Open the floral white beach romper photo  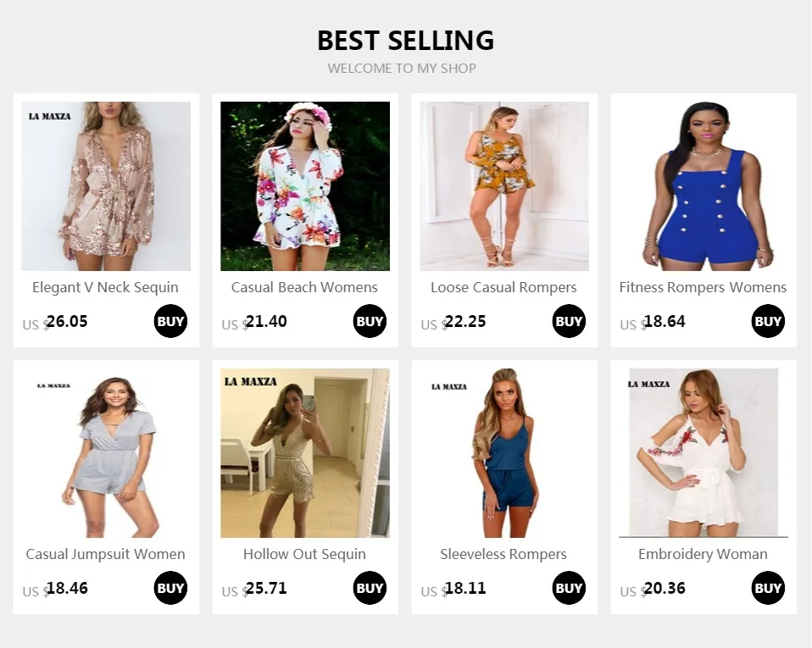305,186
